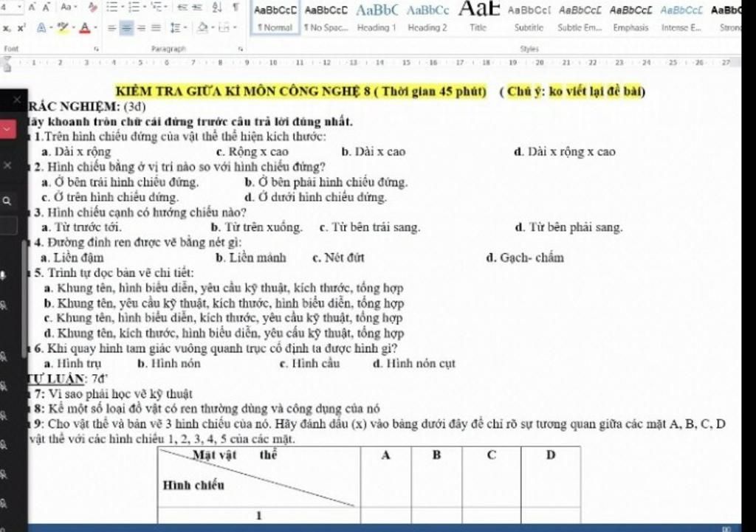Apply the Subtle Emphasis style

click(580, 18)
